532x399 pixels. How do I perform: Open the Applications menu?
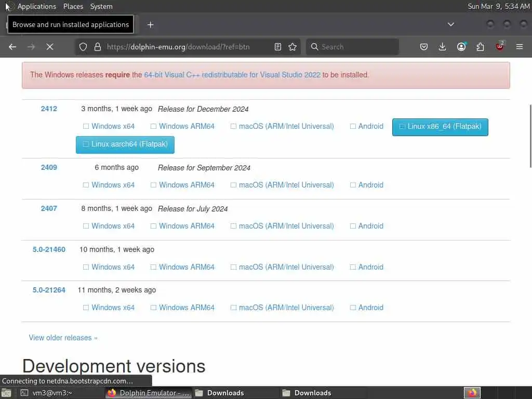[37, 6]
